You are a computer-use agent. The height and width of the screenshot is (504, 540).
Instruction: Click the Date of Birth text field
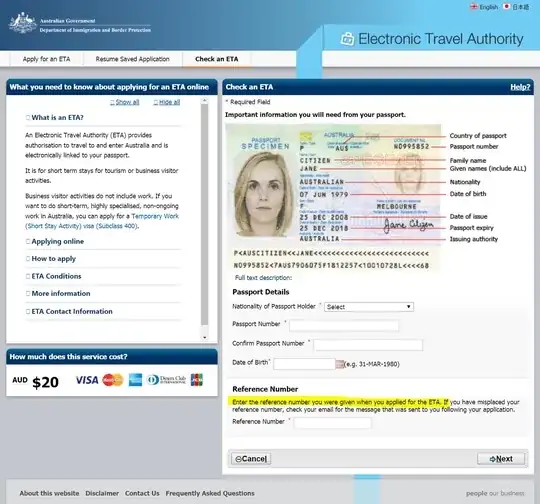[304, 364]
